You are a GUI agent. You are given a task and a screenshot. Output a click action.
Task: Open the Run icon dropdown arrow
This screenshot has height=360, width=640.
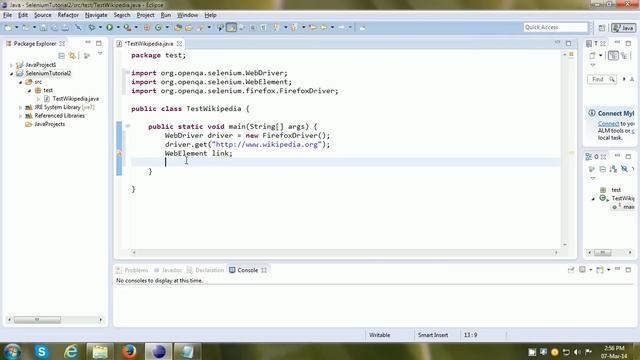[x=118, y=27]
